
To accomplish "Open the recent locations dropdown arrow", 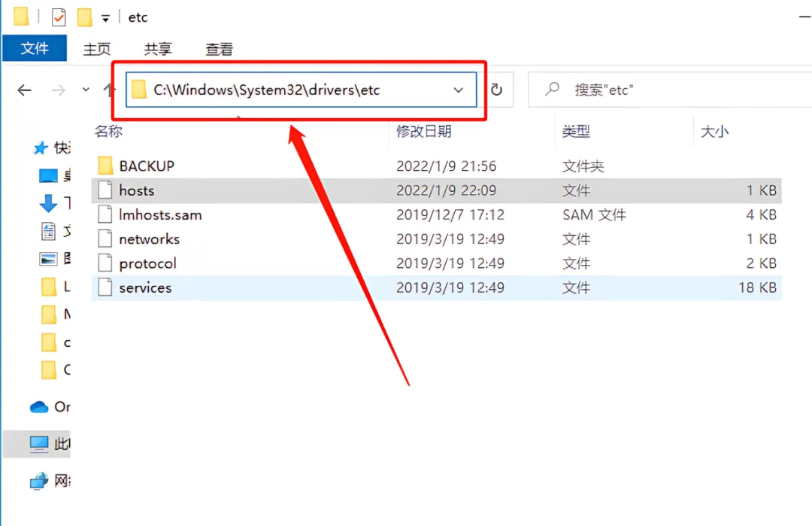I will click(86, 90).
